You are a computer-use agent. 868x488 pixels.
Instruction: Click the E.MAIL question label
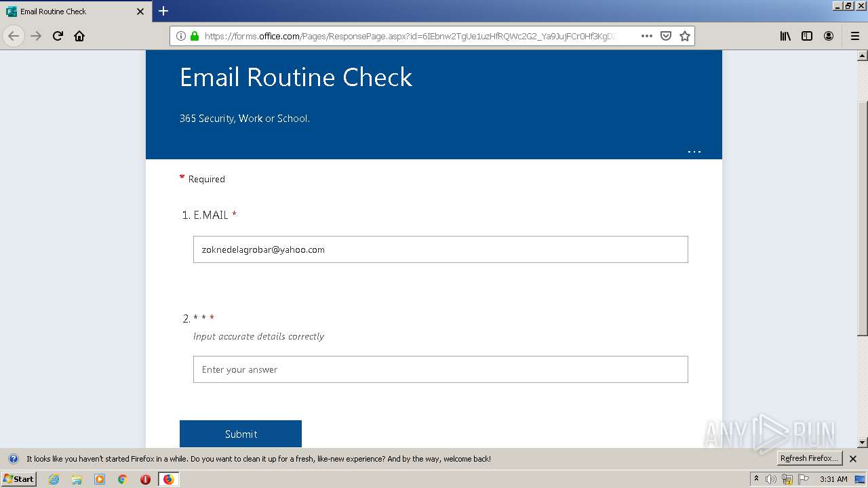[x=211, y=215]
